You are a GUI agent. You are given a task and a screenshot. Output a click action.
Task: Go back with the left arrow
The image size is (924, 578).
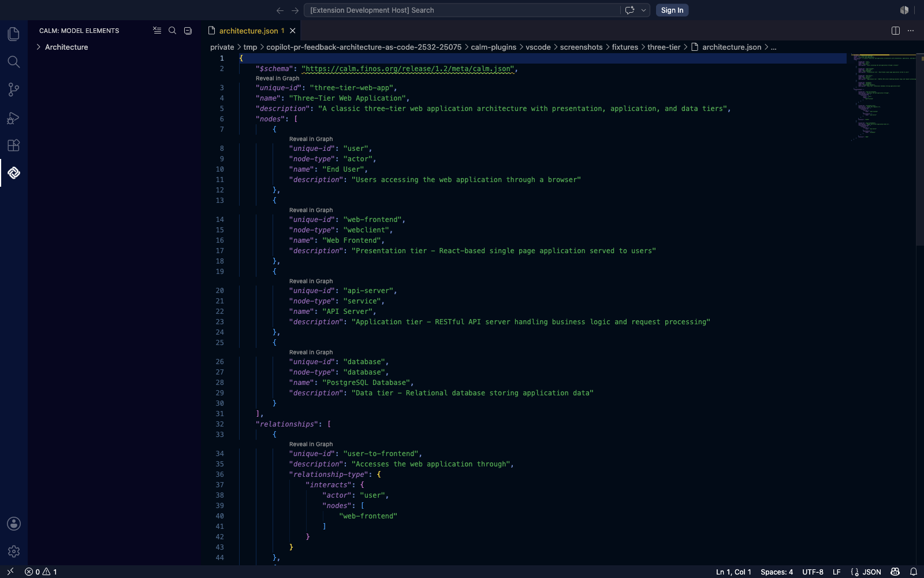pos(280,10)
